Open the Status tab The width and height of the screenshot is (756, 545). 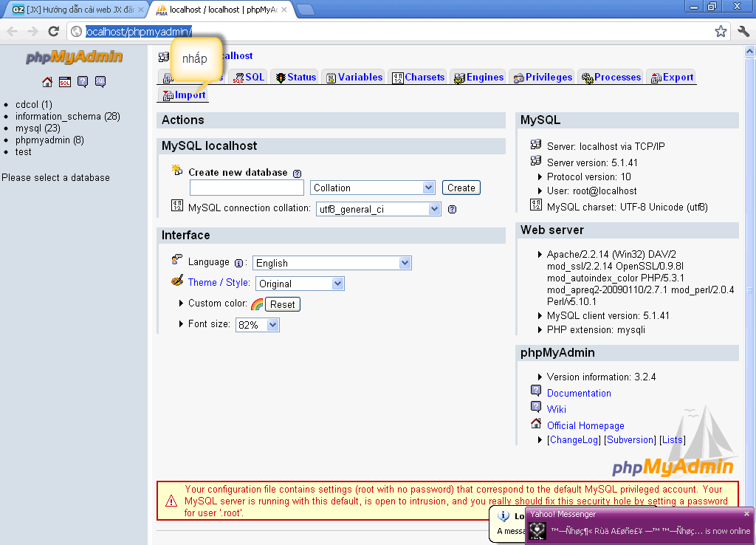click(296, 77)
